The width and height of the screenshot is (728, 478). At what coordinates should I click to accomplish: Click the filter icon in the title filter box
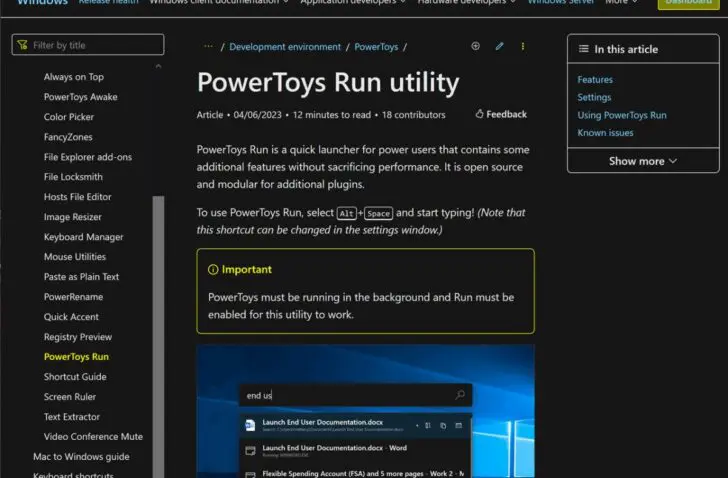(x=22, y=45)
